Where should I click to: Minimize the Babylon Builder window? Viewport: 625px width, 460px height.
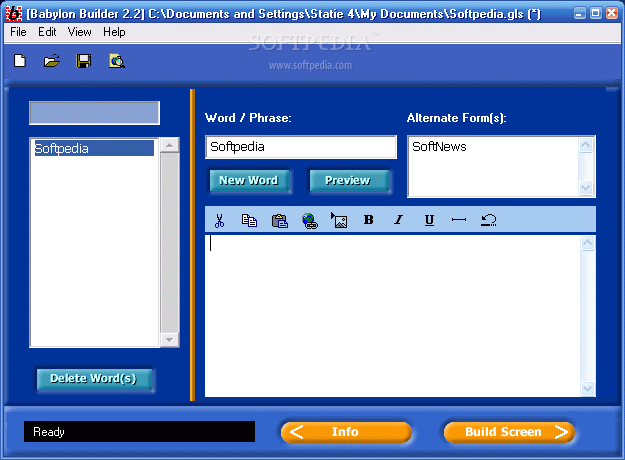580,14
